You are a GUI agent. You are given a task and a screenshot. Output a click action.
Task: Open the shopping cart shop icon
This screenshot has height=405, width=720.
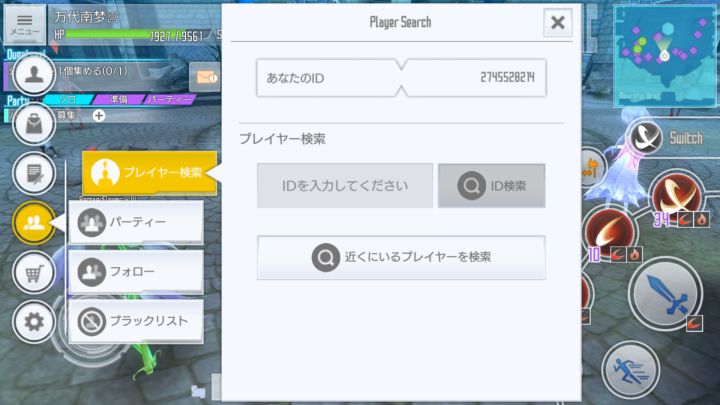pos(34,272)
